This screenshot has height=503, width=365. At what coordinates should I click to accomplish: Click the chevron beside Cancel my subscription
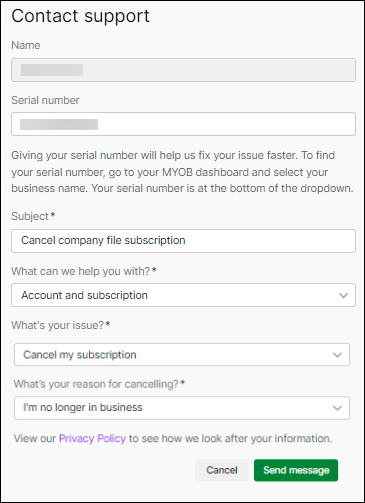click(x=337, y=355)
